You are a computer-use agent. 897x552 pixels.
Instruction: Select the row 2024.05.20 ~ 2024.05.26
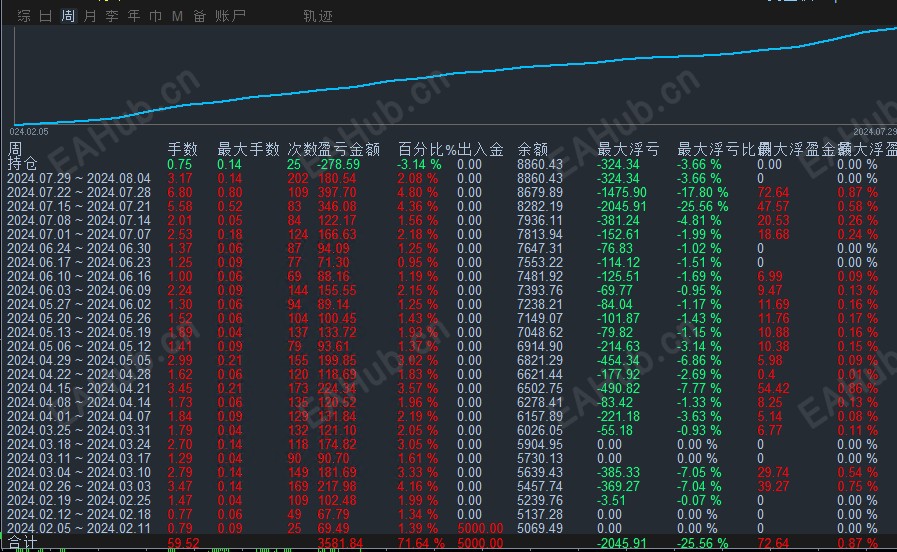coord(448,319)
